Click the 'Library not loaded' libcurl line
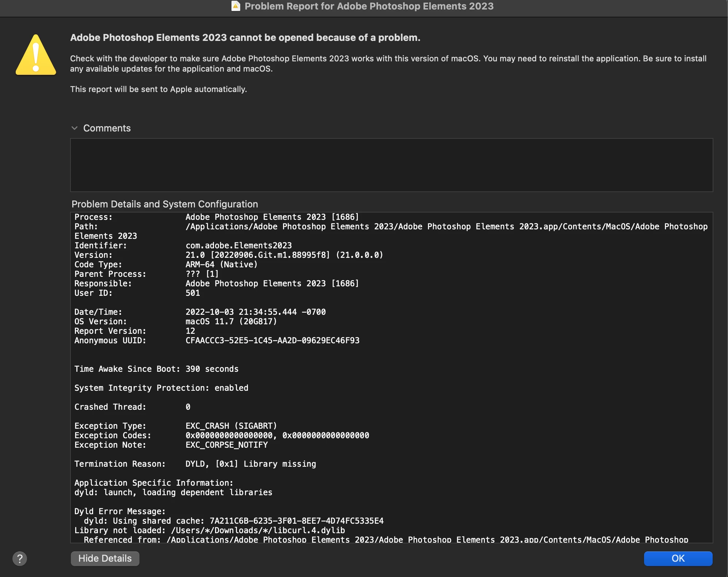Viewport: 728px width, 577px height. coord(210,530)
